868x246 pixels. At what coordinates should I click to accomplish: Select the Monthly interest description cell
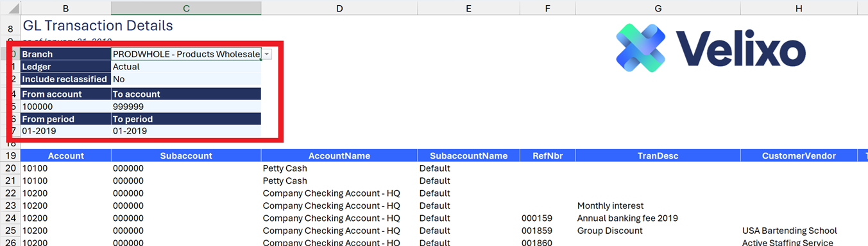coord(658,206)
